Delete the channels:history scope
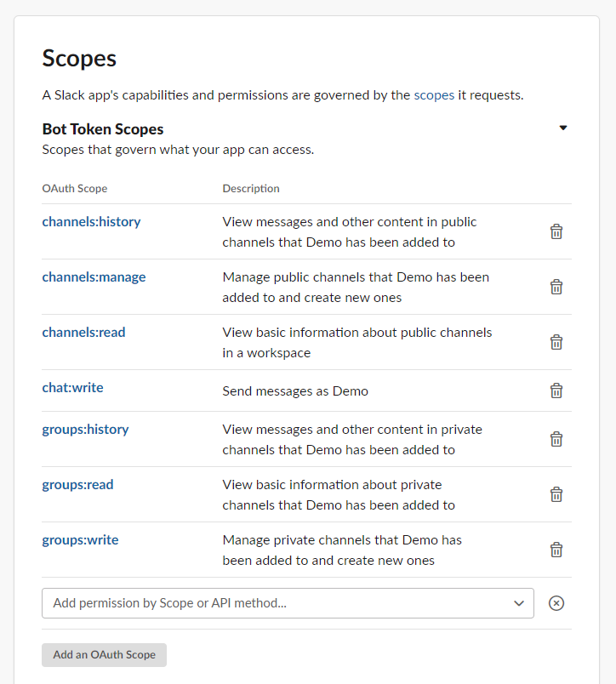Screen dimensions: 616x684 [556, 231]
